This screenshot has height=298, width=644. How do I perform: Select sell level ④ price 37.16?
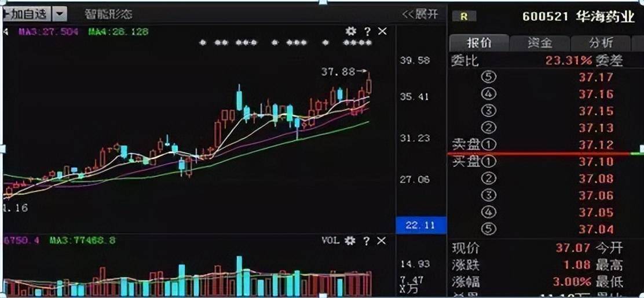pyautogui.click(x=596, y=94)
